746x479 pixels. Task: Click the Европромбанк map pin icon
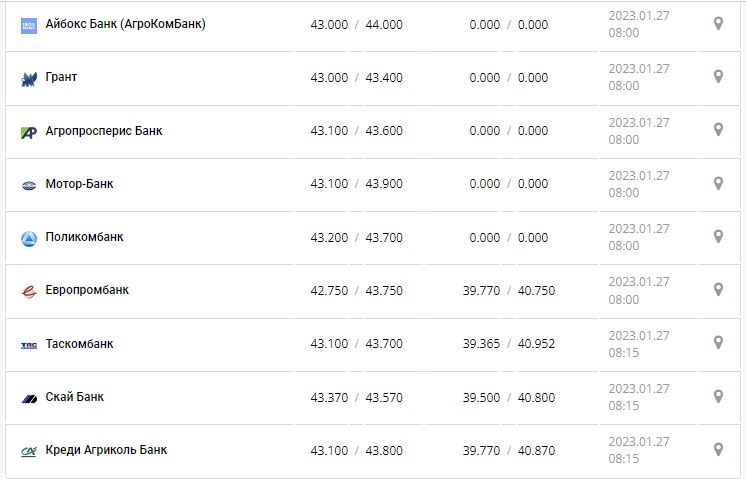[718, 289]
